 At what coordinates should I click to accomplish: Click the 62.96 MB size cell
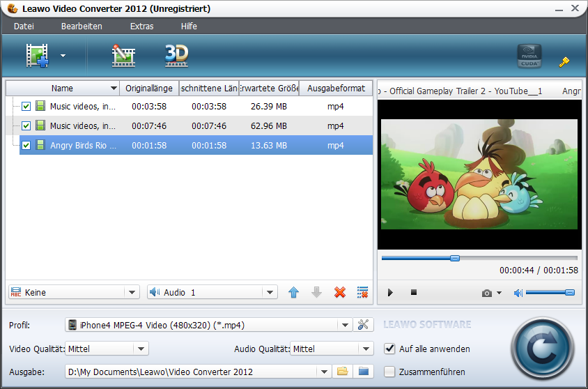click(269, 126)
